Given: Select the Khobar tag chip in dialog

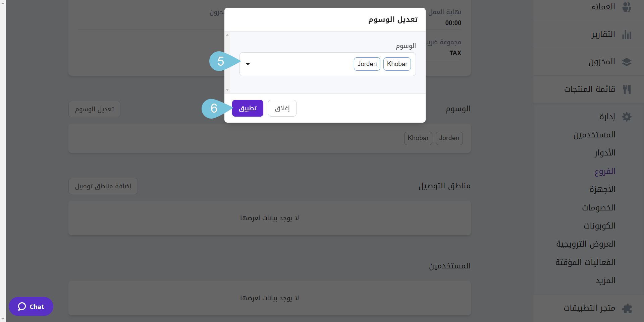Looking at the screenshot, I should pos(397,64).
